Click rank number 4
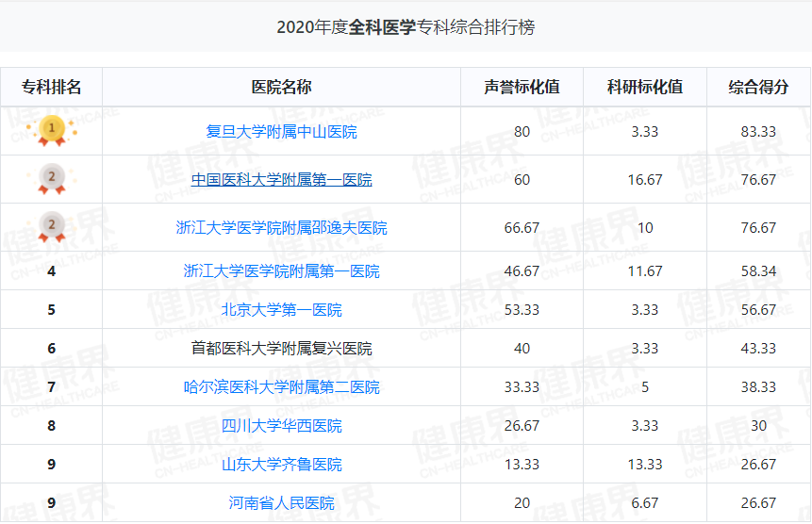Viewport: 812px width, 524px height. [51, 271]
